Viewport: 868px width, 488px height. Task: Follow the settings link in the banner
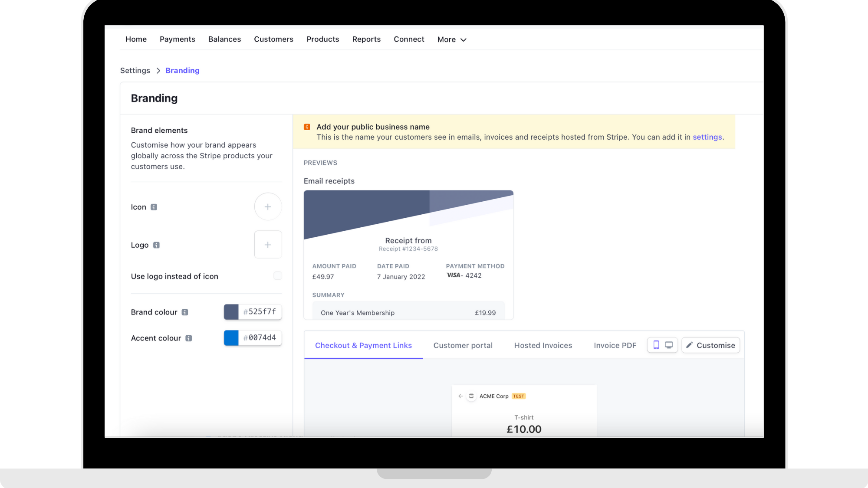707,137
